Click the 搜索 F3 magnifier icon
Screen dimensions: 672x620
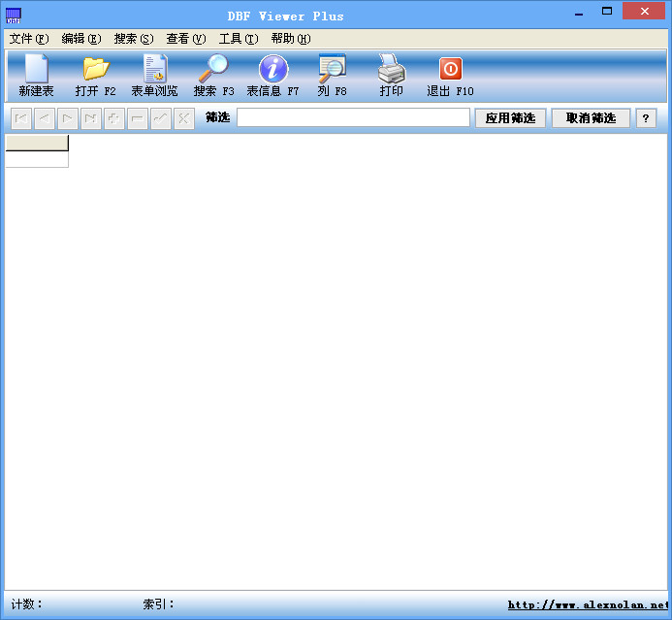[213, 69]
